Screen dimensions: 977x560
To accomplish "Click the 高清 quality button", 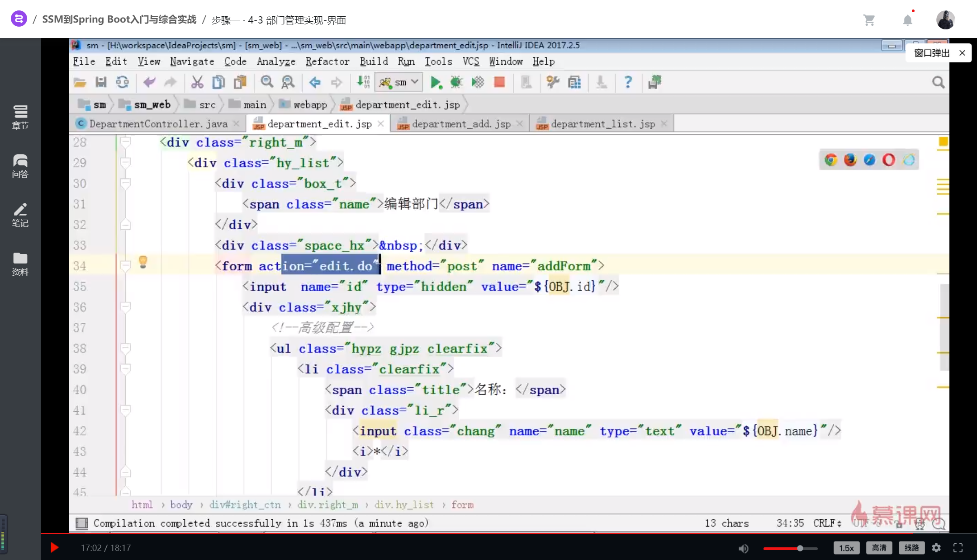I will tap(879, 548).
